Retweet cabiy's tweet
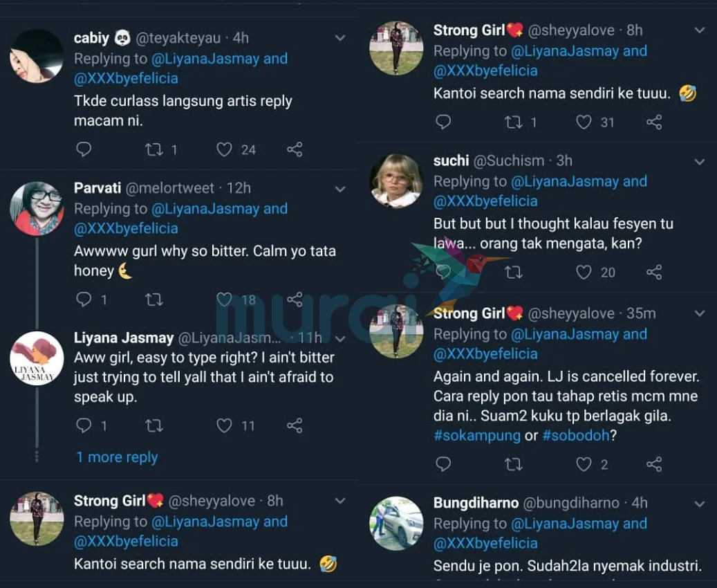Image resolution: width=717 pixels, height=588 pixels. [153, 149]
